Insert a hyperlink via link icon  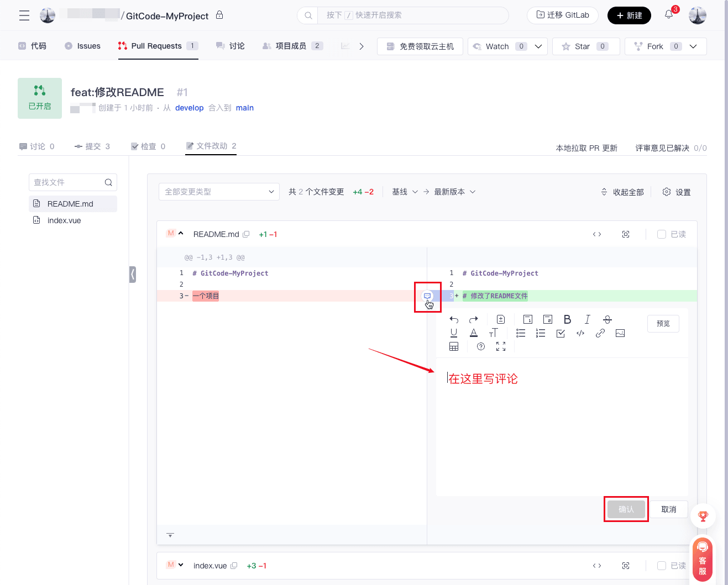[x=600, y=333]
